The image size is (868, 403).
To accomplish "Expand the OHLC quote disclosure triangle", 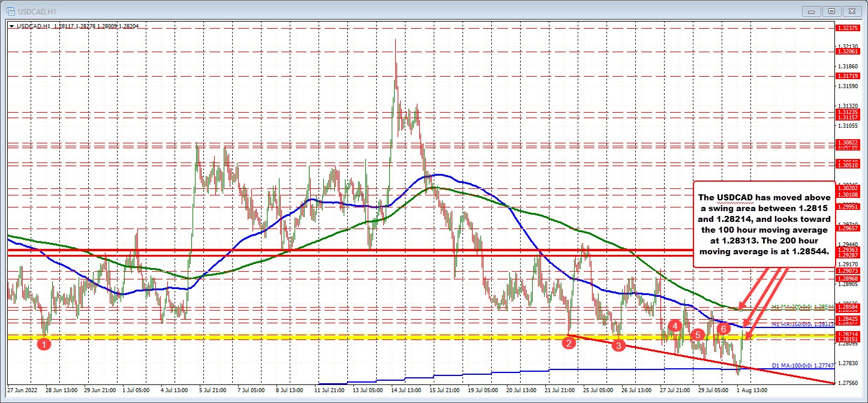I will (x=11, y=26).
